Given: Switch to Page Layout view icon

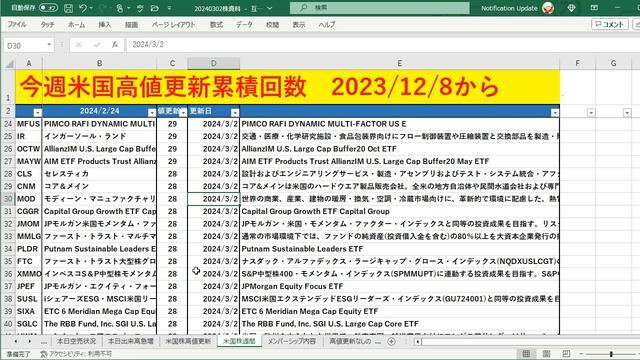Looking at the screenshot, I should (x=546, y=353).
